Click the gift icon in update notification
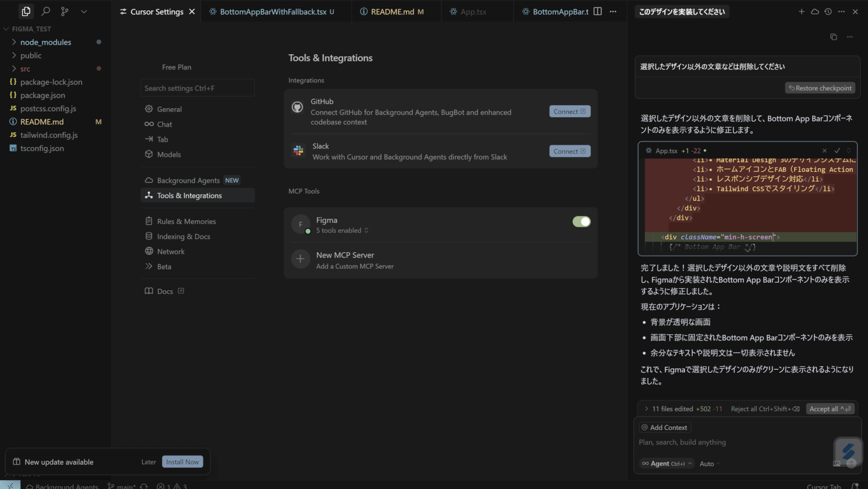Screen dimensions: 868x489 point(17,461)
